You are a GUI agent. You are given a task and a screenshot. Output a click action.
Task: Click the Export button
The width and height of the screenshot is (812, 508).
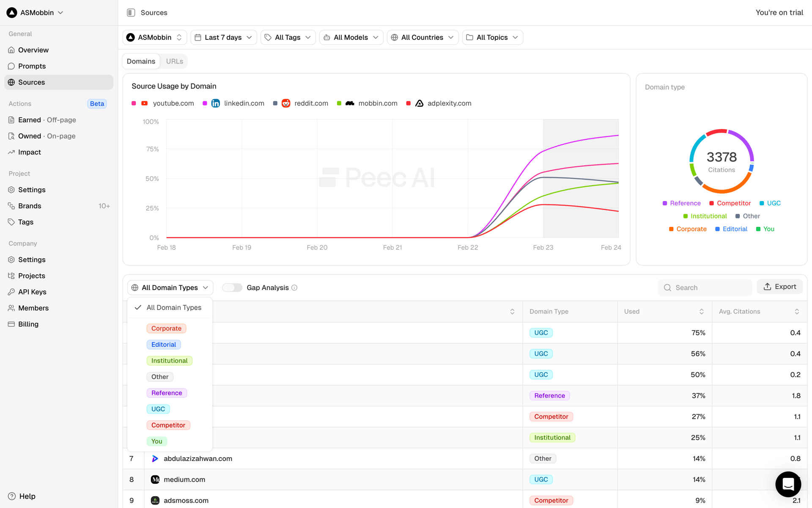pos(779,287)
